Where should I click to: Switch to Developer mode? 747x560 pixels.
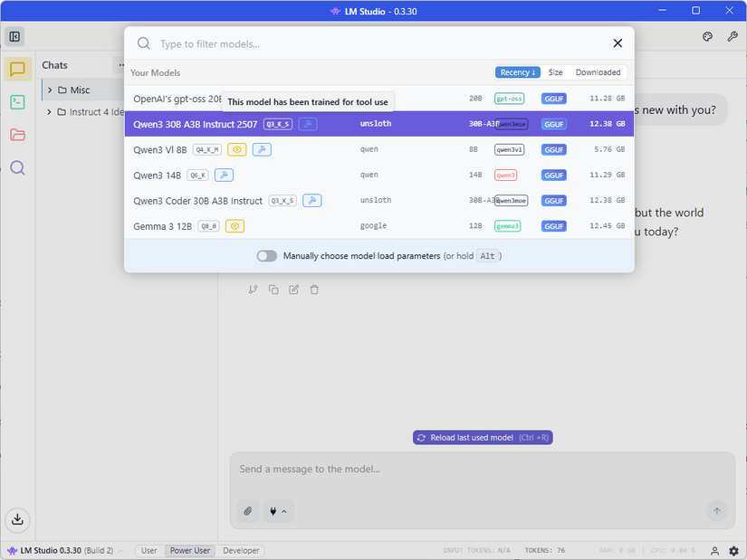[241, 551]
